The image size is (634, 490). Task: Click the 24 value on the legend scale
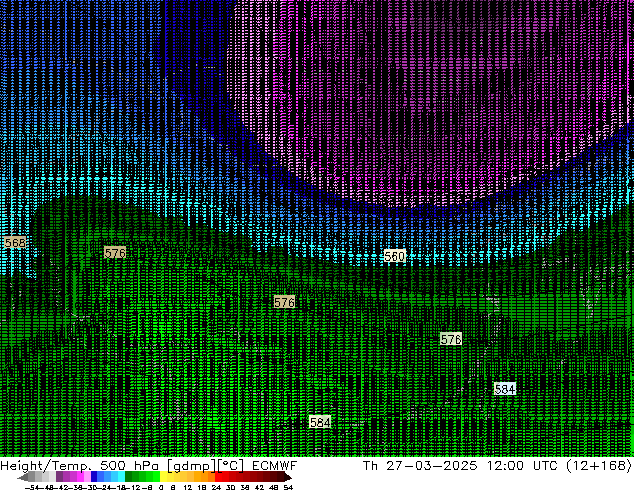pos(216,487)
